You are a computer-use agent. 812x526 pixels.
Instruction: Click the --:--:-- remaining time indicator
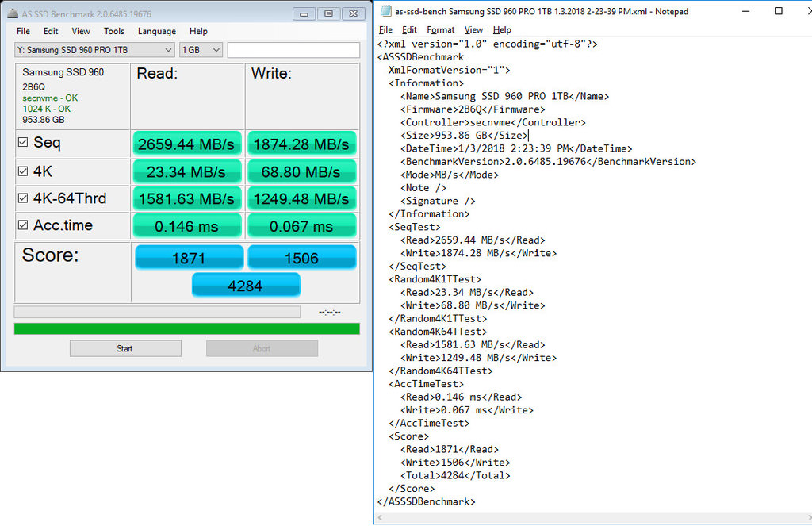[x=329, y=312]
